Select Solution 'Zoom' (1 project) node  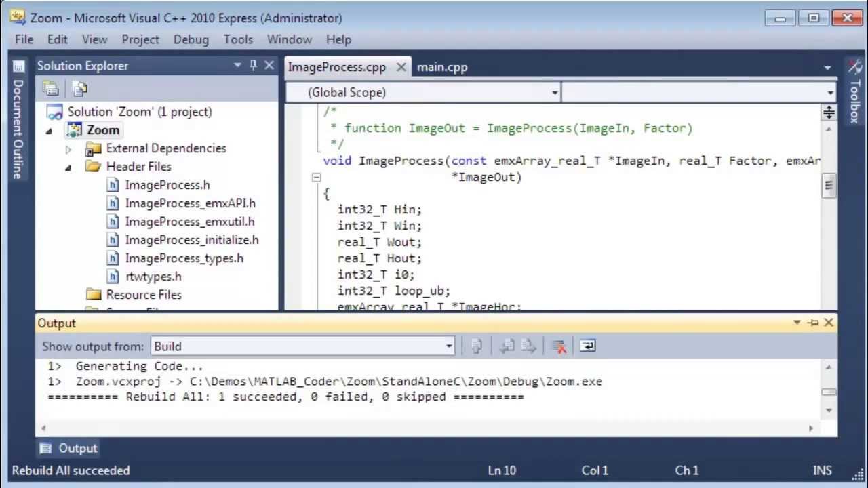point(140,112)
